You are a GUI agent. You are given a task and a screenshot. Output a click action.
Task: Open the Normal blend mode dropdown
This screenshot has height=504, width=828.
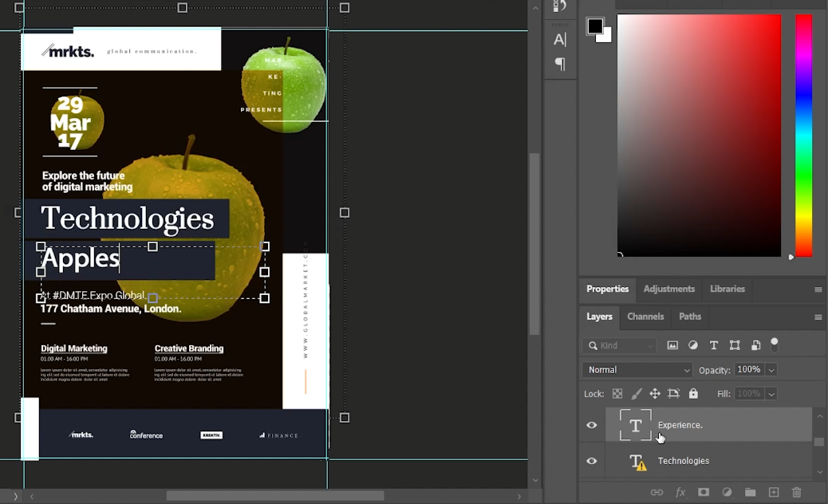tap(637, 370)
